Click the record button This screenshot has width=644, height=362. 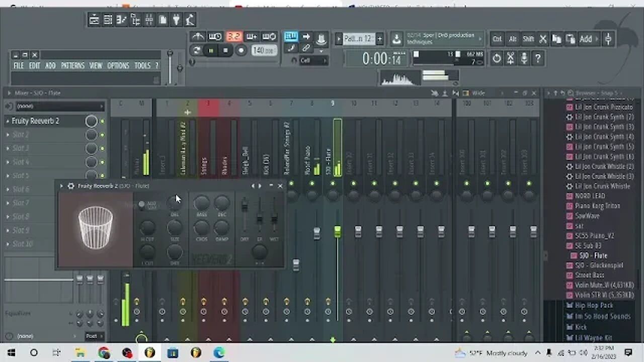[x=241, y=50]
